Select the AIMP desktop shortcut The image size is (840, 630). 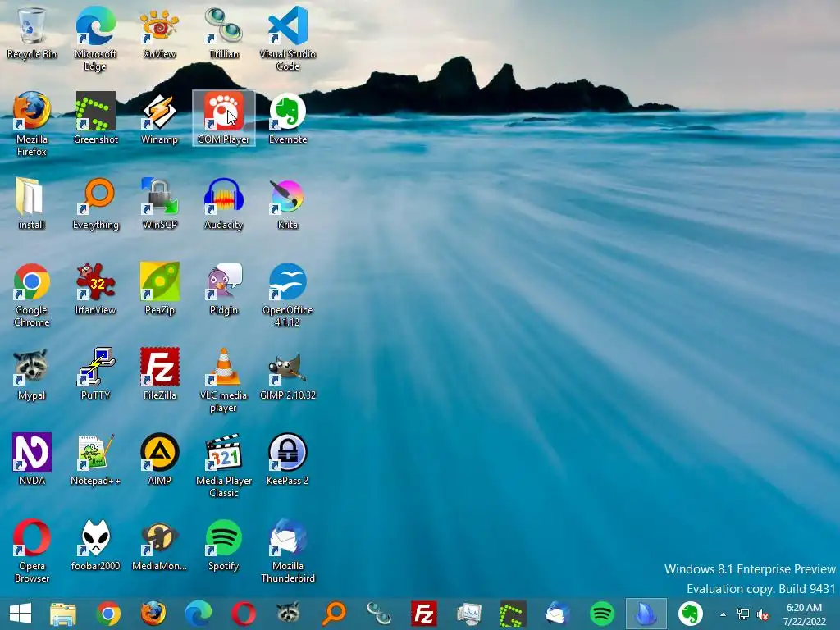[160, 459]
